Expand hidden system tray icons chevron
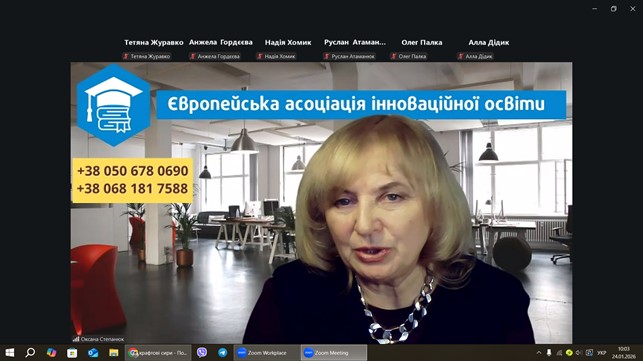This screenshot has width=643, height=361. point(538,353)
